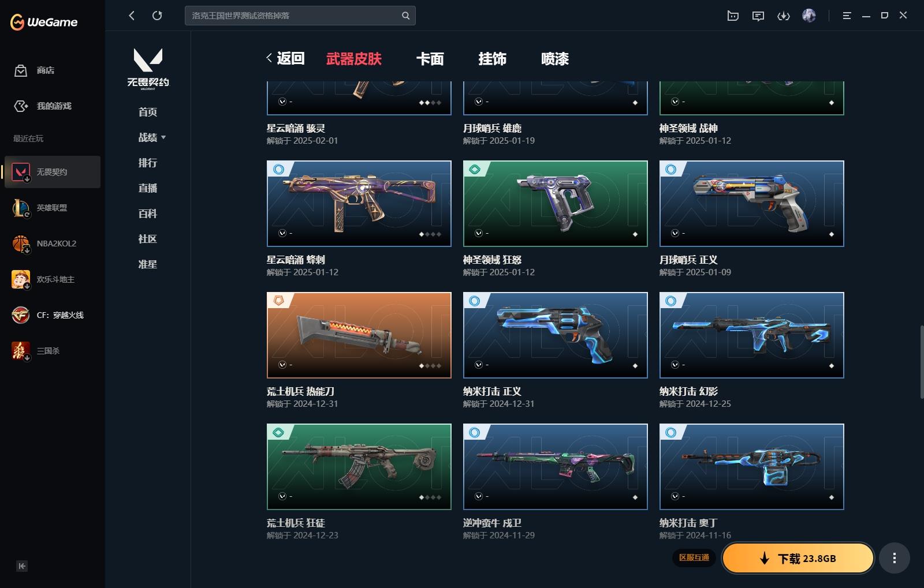Expand the 战绩 dropdown menu

(152, 137)
